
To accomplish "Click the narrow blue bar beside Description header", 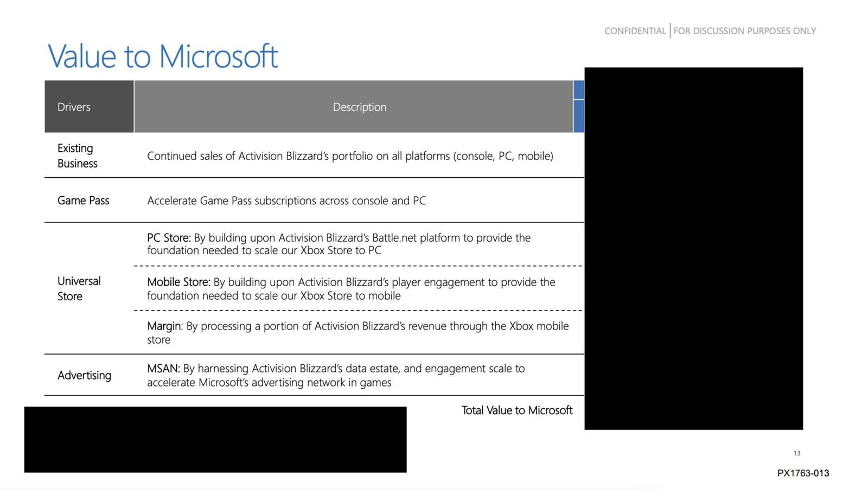I will [578, 107].
